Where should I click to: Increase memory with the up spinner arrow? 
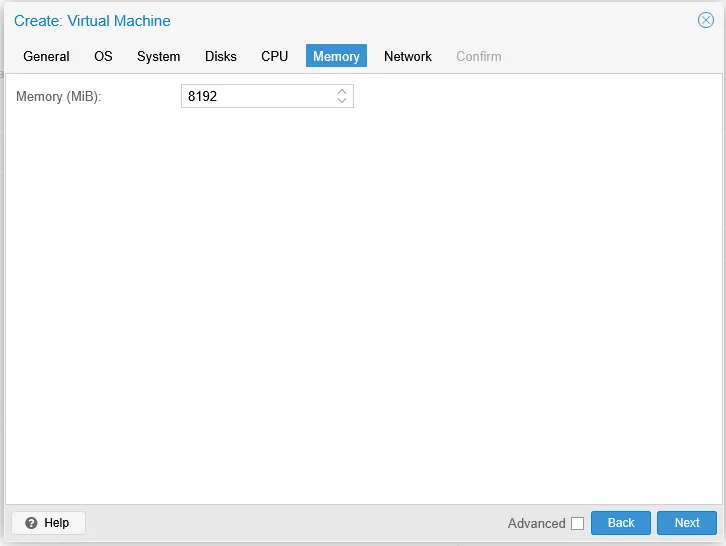pos(342,92)
